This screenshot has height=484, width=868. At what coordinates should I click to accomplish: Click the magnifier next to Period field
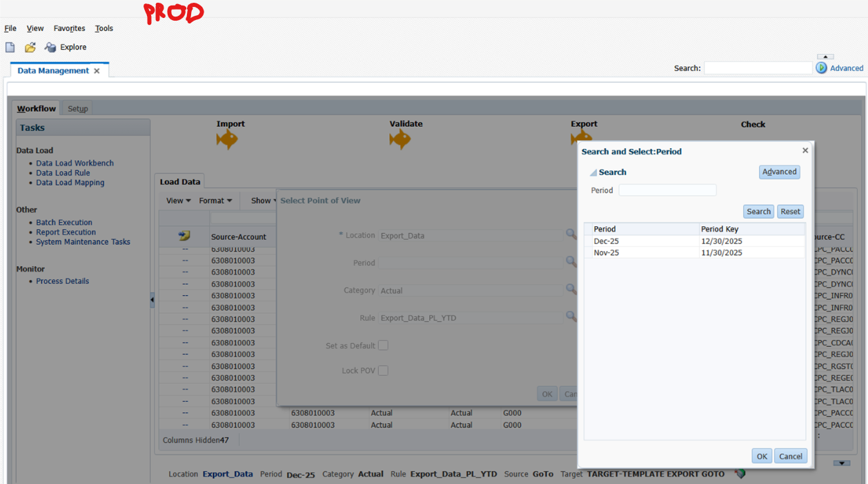click(571, 262)
